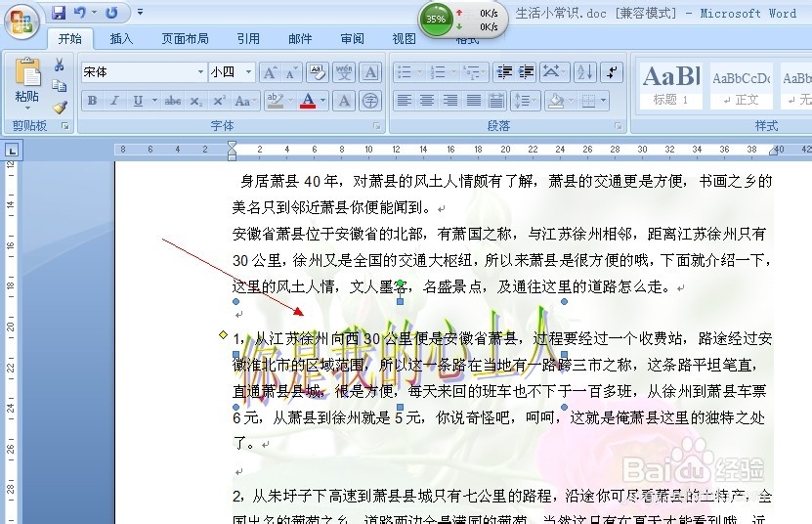Screen dimensions: 812x524
Task: Open the font name dropdown 宋体
Action: pos(200,72)
